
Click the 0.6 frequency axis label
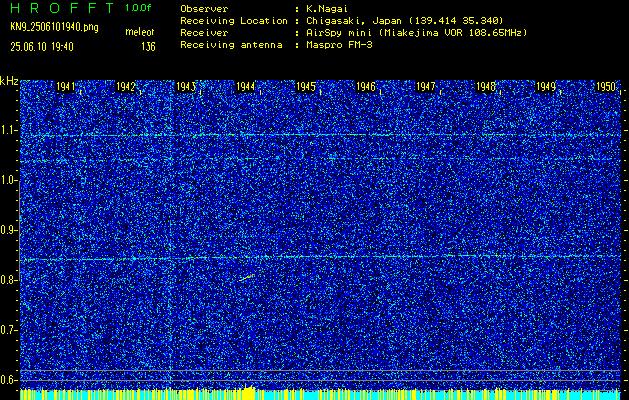click(x=8, y=380)
